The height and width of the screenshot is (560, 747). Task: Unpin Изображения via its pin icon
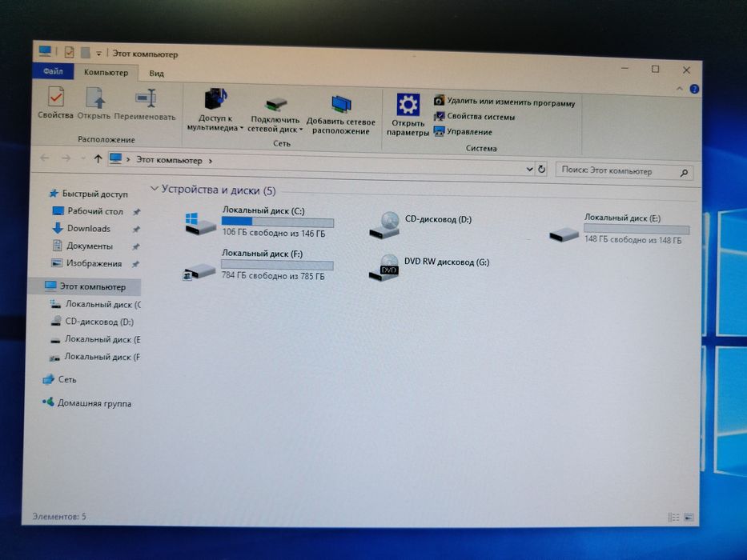[x=136, y=264]
